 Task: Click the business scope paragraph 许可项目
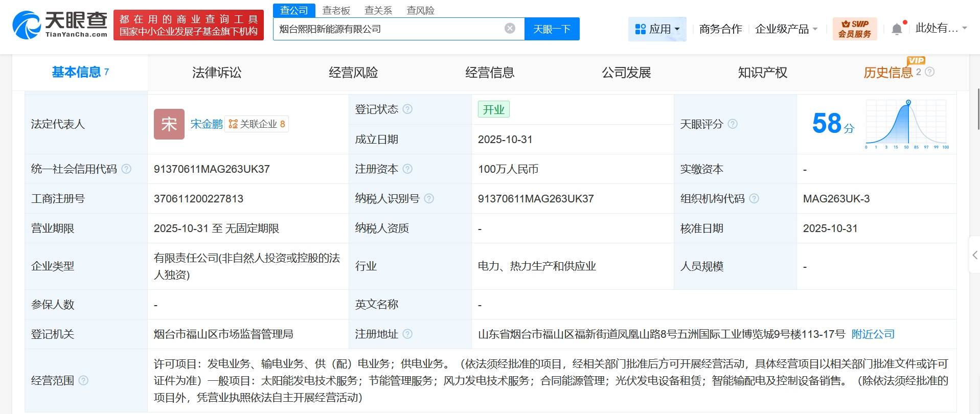pos(551,380)
